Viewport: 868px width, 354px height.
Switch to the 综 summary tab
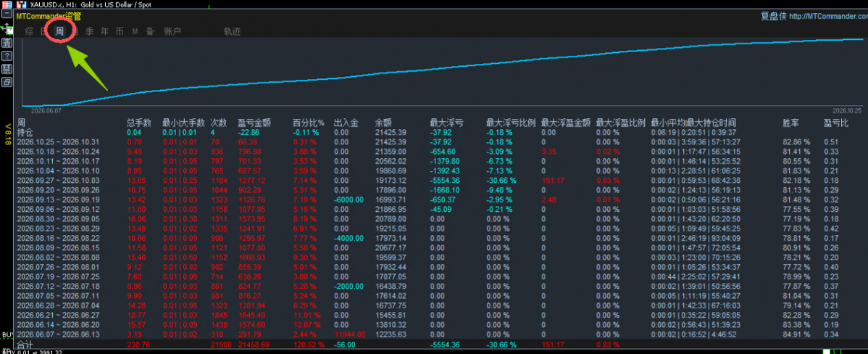29,32
